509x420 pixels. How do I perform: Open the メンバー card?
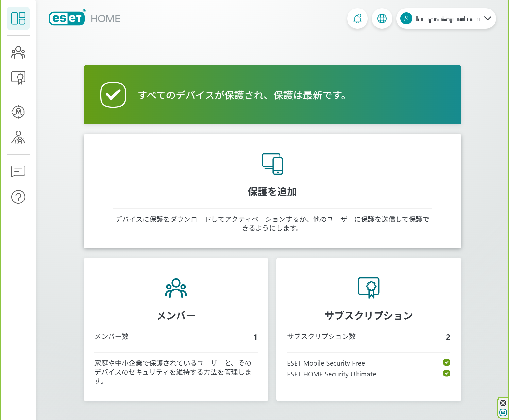pyautogui.click(x=176, y=329)
